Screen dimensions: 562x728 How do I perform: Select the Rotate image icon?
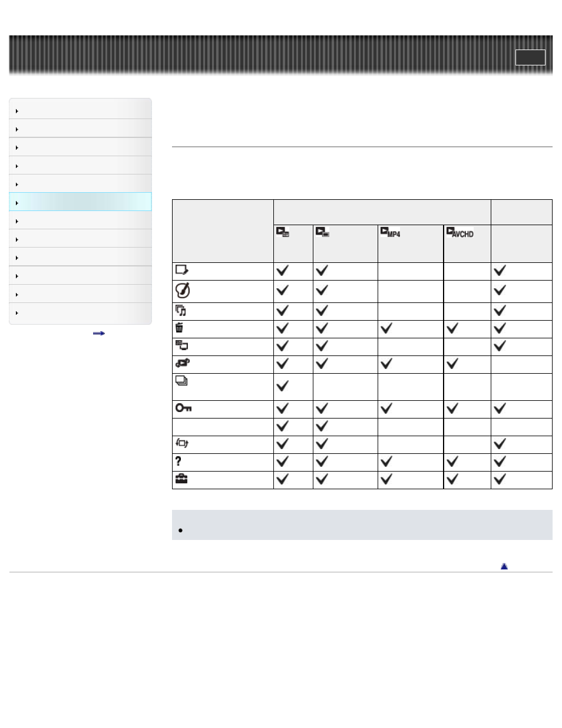(x=182, y=444)
